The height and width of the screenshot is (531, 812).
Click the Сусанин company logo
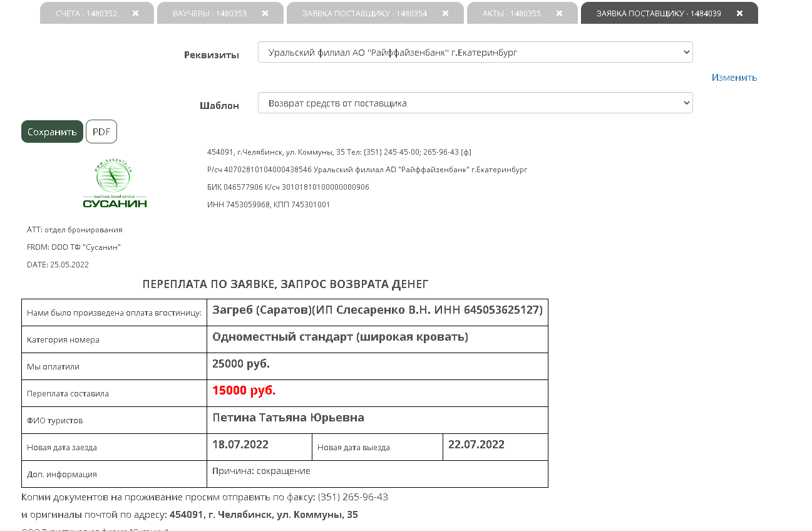[115, 183]
